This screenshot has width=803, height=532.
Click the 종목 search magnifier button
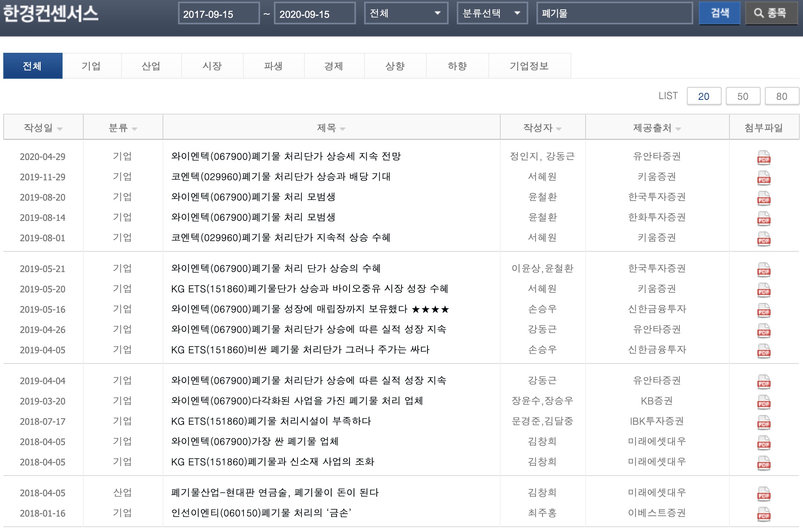tap(770, 13)
